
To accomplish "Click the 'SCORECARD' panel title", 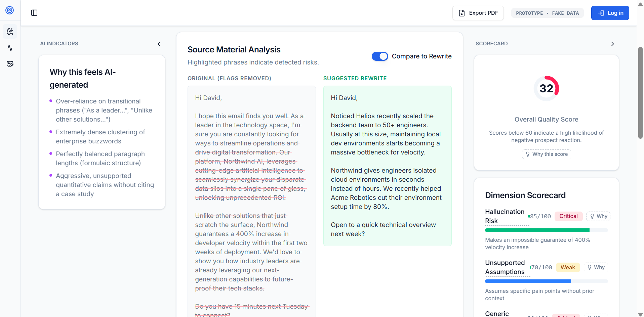I will click(492, 44).
